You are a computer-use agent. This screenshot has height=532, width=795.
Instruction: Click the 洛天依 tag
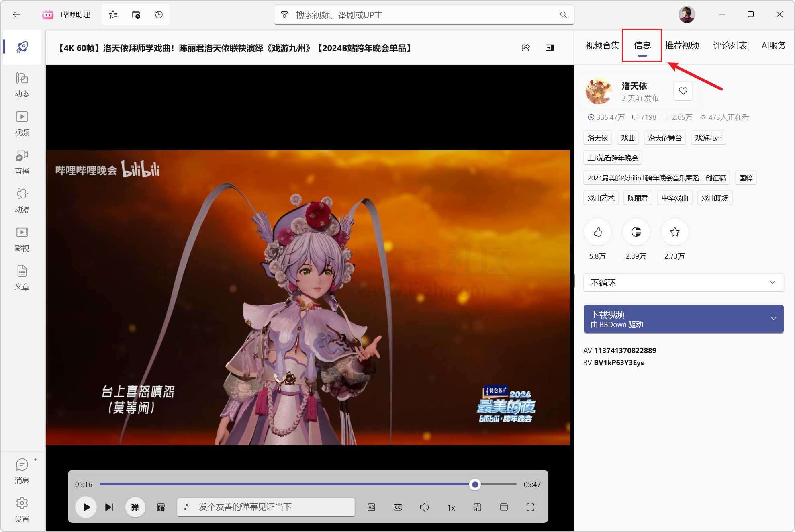pyautogui.click(x=597, y=138)
